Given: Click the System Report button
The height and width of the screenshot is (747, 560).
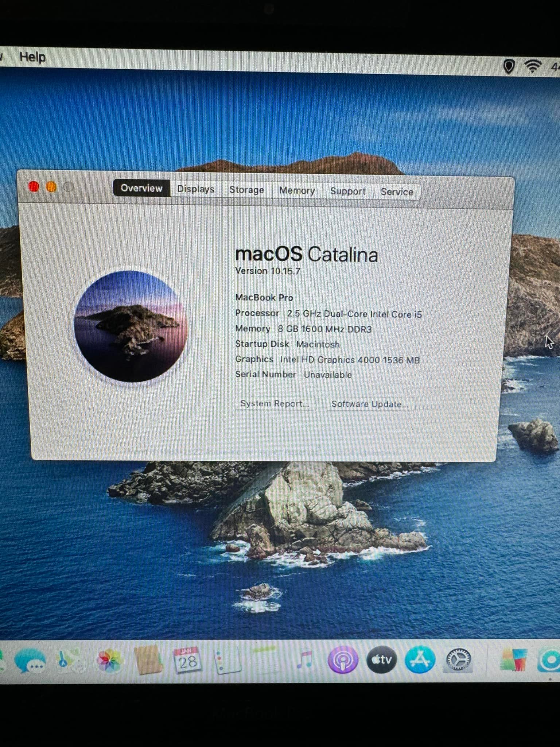Looking at the screenshot, I should point(275,403).
